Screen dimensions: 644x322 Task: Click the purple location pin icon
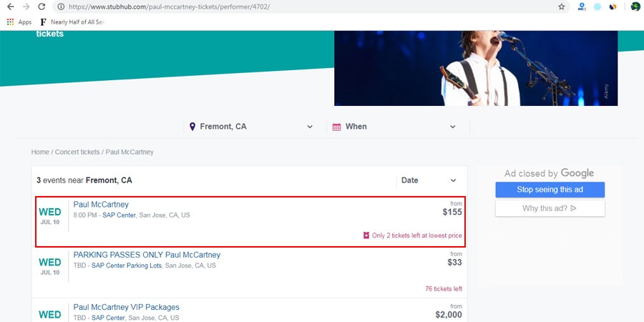click(192, 127)
